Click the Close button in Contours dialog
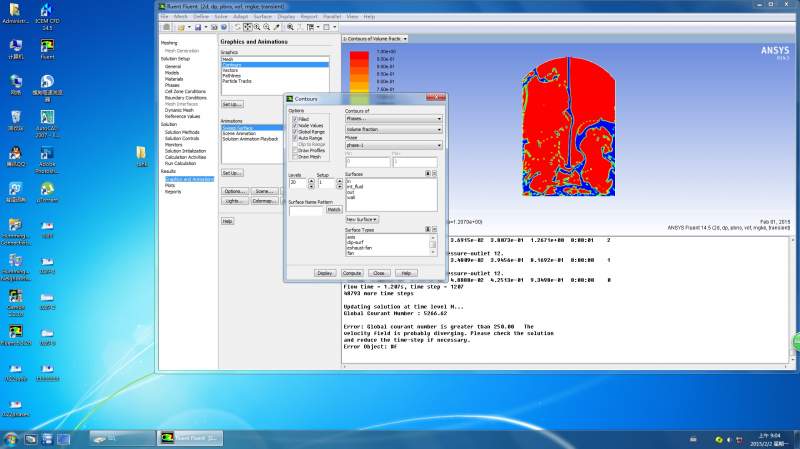 [x=379, y=273]
